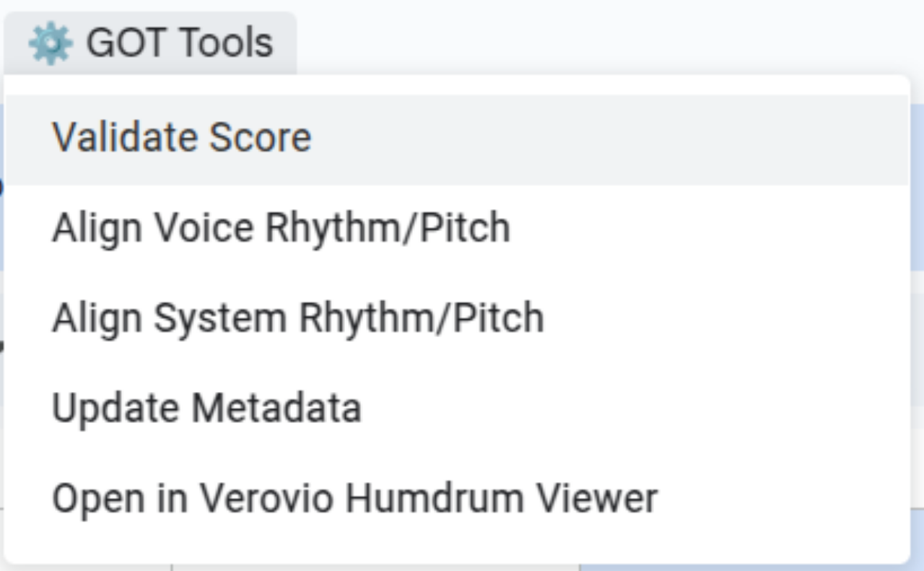Select the Update Metadata entry
The image size is (924, 571).
coord(457,409)
